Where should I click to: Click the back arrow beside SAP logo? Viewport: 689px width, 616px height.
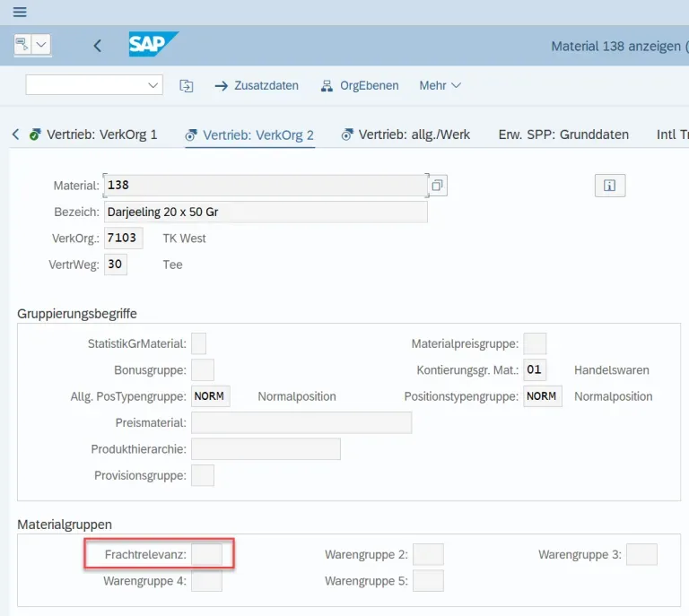point(98,46)
